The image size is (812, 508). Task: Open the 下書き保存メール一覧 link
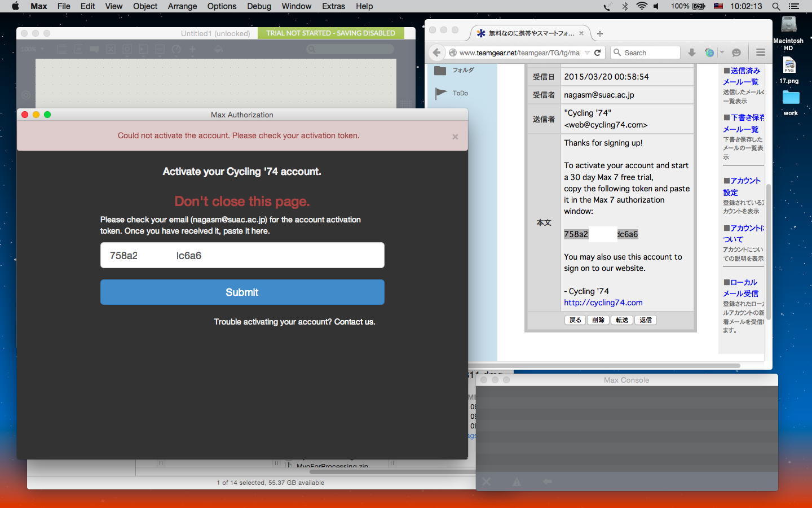click(x=744, y=123)
